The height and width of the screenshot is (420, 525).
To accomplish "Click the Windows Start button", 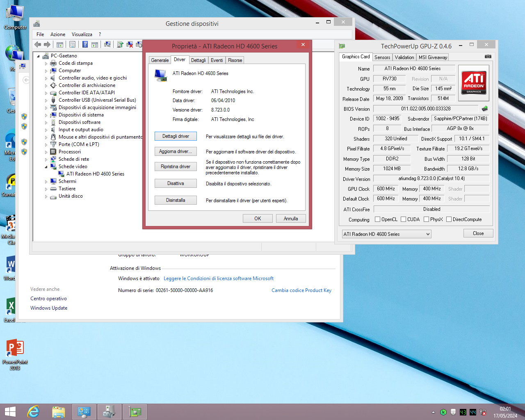I will click(x=10, y=411).
